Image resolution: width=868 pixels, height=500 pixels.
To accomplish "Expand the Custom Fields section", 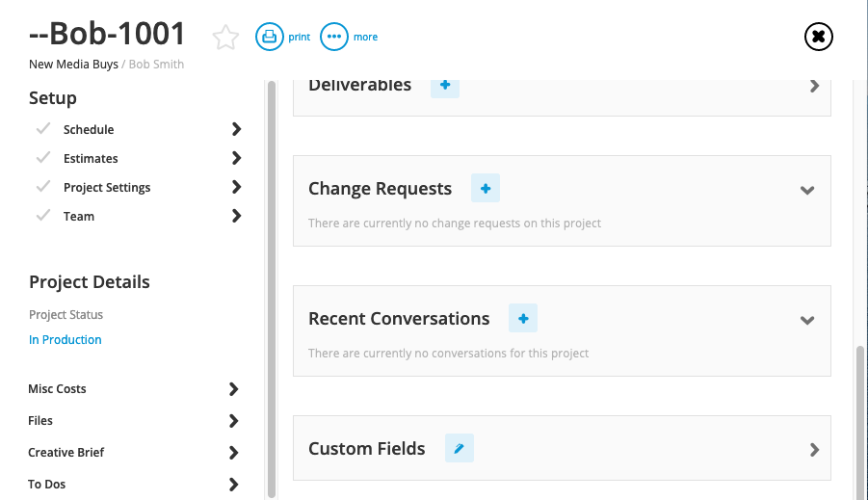I will click(814, 450).
